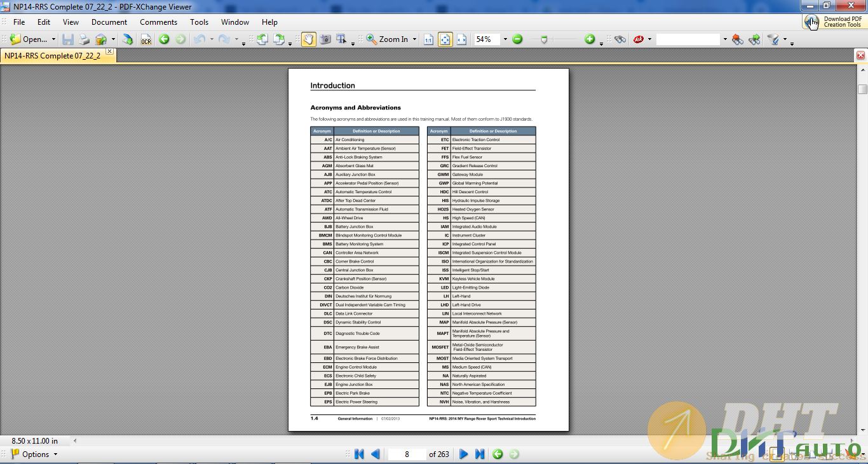The height and width of the screenshot is (464, 868).
Task: Click the Open folder button
Action: (28, 39)
